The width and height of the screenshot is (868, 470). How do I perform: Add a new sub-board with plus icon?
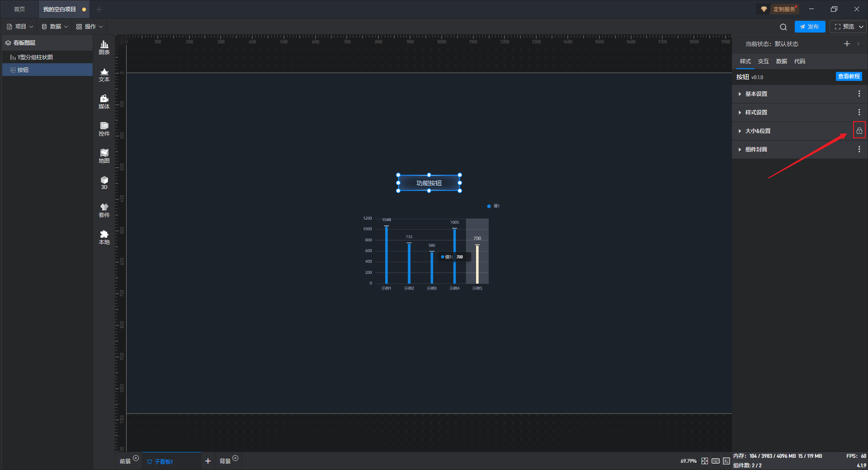click(x=208, y=461)
